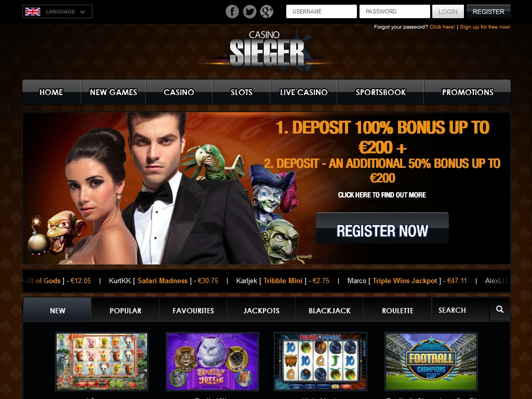The height and width of the screenshot is (399, 532).
Task: Open 'Sign up for free now!' link
Action: (485, 27)
